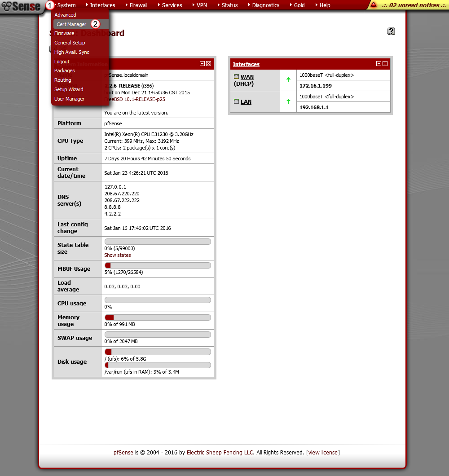Click the CPU usage progress bar
This screenshot has width=449, height=476.
158,300
